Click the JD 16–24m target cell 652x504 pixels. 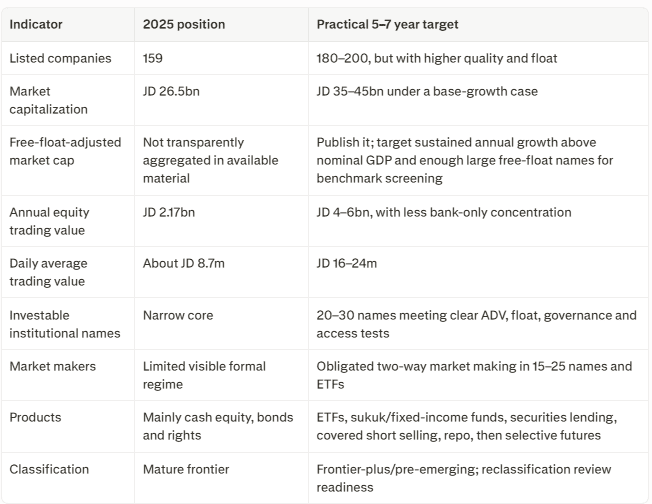click(346, 264)
